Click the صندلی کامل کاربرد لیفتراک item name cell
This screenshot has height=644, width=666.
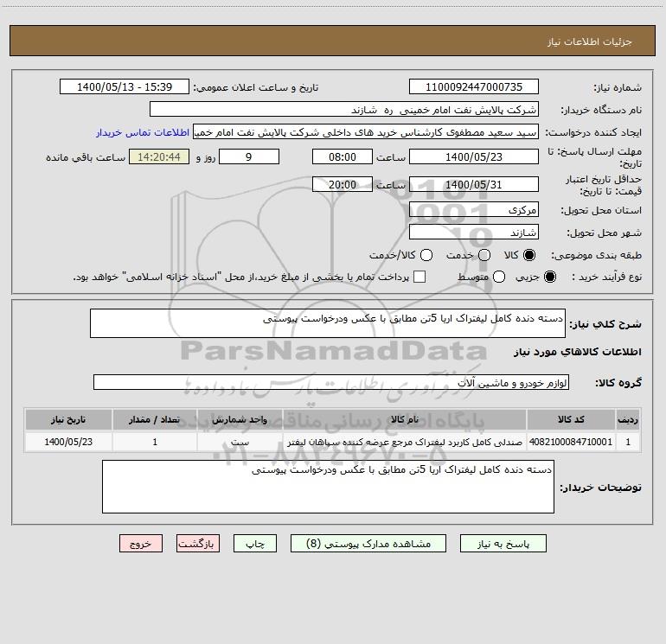(x=405, y=442)
